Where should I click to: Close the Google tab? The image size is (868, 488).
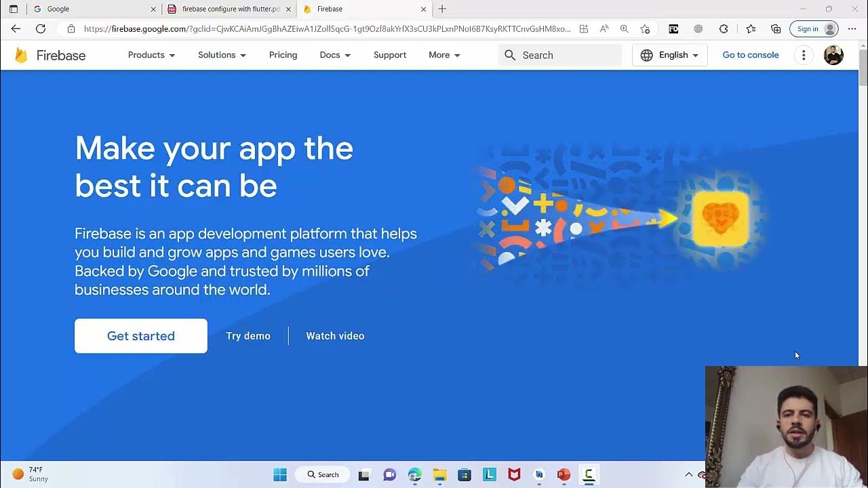(153, 9)
